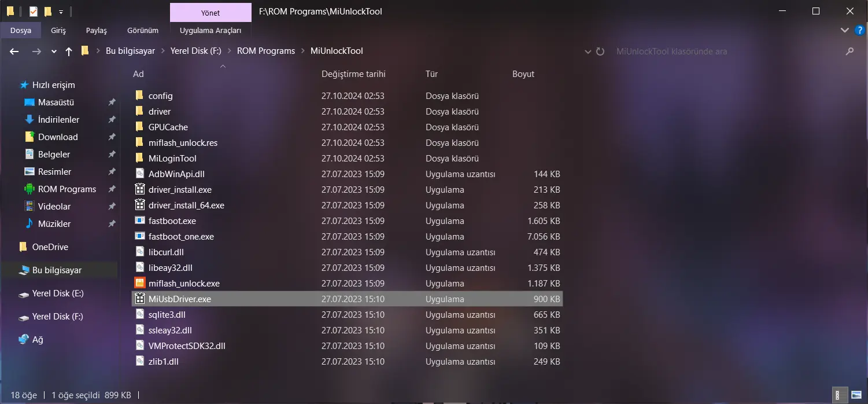Open the Download sidebar folder
Screen dimensions: 868x404
tap(58, 137)
